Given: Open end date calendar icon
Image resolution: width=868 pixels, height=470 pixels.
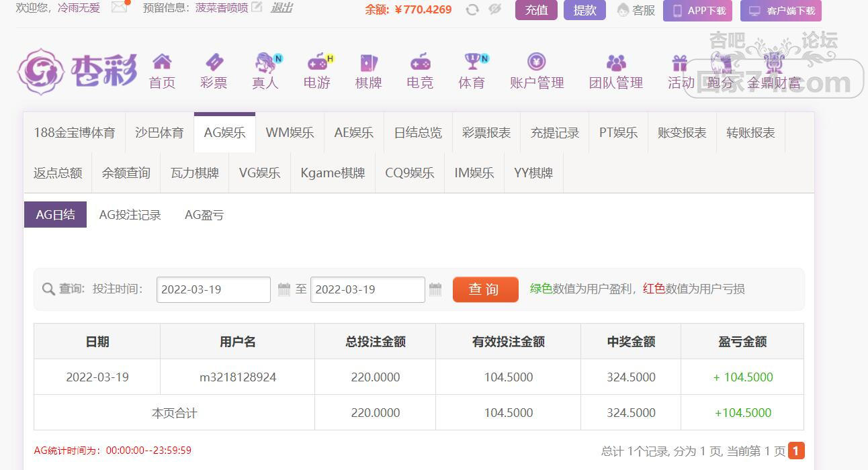Looking at the screenshot, I should point(435,289).
